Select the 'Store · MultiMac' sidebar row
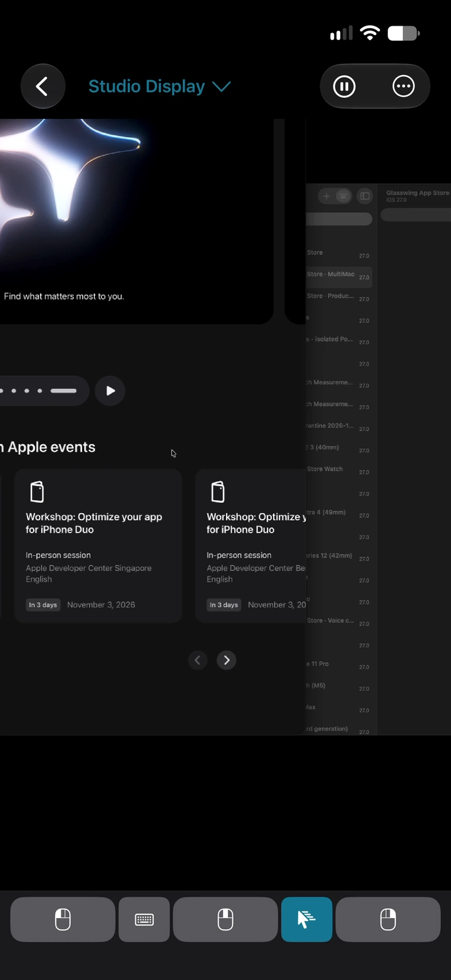This screenshot has width=451, height=980. [340, 277]
